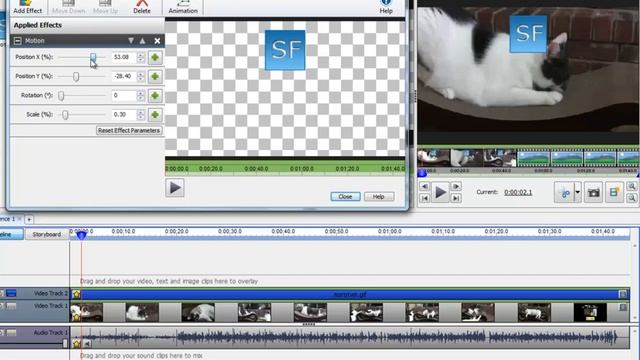Image resolution: width=640 pixels, height=360 pixels.
Task: Click the SF logo in the effect preview
Action: (x=285, y=50)
